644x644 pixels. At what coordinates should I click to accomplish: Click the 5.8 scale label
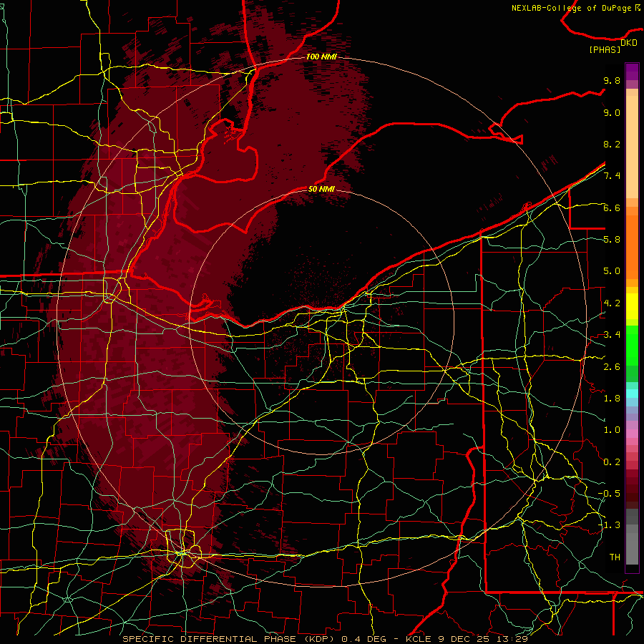[x=612, y=240]
